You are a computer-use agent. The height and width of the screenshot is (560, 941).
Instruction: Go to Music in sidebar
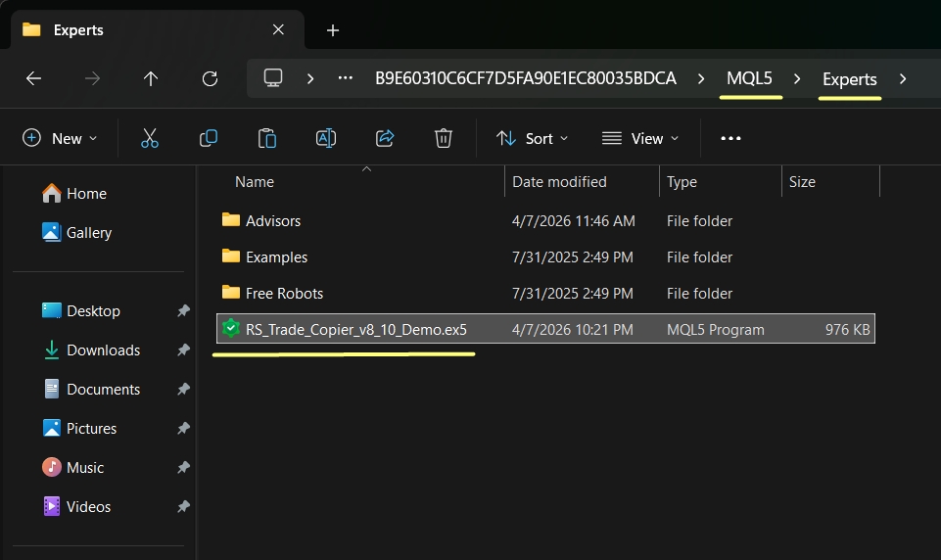pyautogui.click(x=72, y=467)
